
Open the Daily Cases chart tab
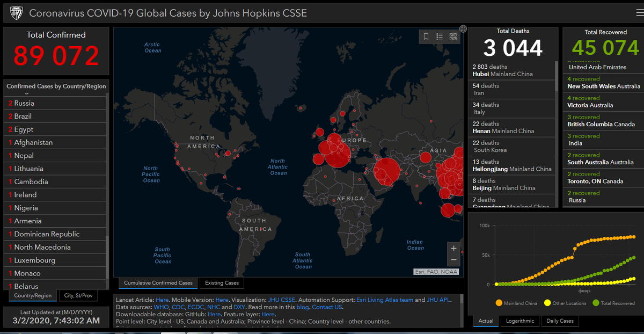pyautogui.click(x=560, y=321)
